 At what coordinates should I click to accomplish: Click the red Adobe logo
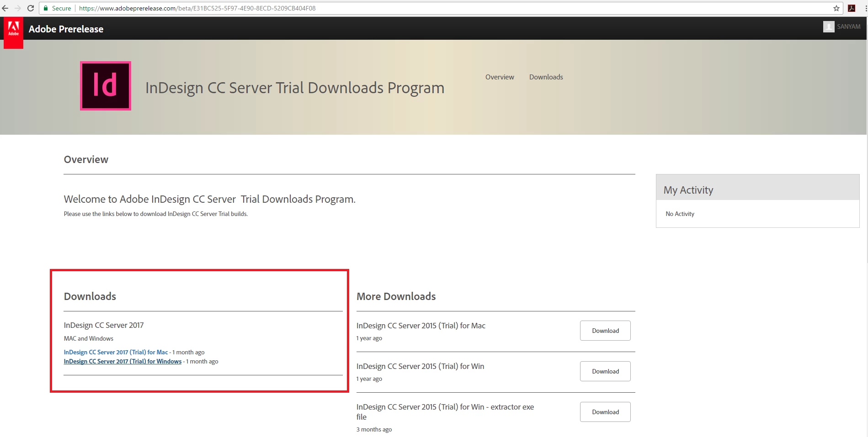[13, 32]
